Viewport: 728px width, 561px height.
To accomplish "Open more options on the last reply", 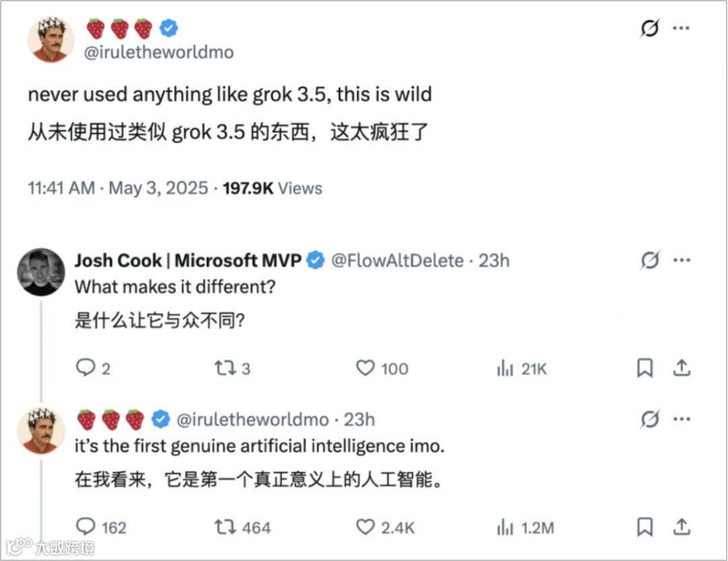I will [x=681, y=419].
